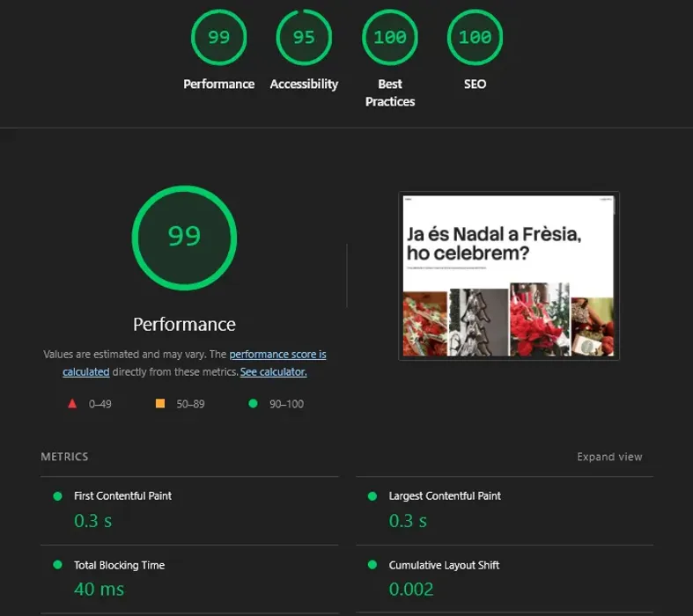The width and height of the screenshot is (693, 616).
Task: Select the Largest Contentful Paint metric label
Action: tap(445, 496)
